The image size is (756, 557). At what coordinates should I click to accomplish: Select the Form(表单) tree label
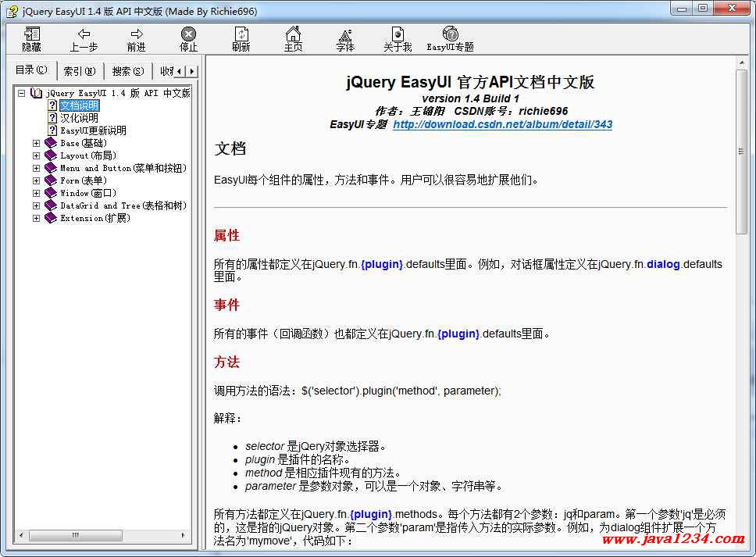[x=84, y=180]
